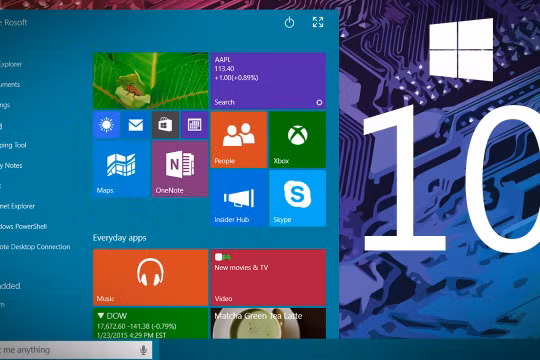Open the Mail envelope tile

[x=136, y=124]
